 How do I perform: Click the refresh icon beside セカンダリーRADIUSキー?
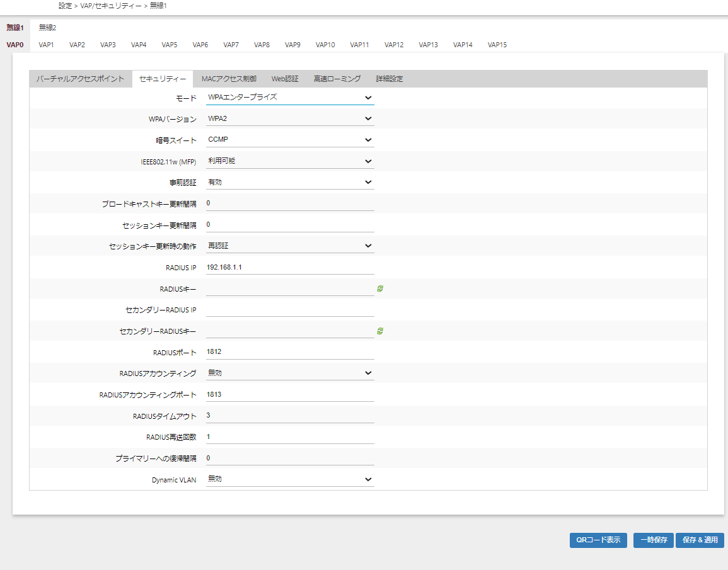click(x=380, y=331)
